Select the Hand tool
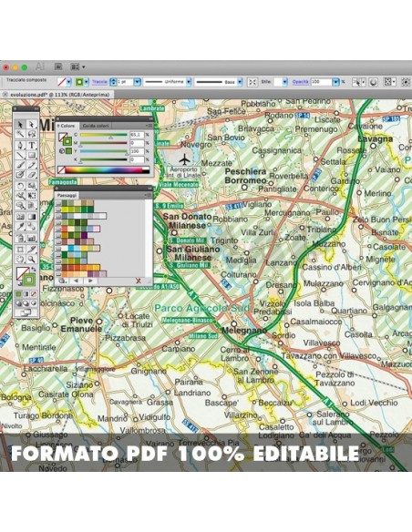The width and height of the screenshot is (412, 532). click(x=20, y=260)
